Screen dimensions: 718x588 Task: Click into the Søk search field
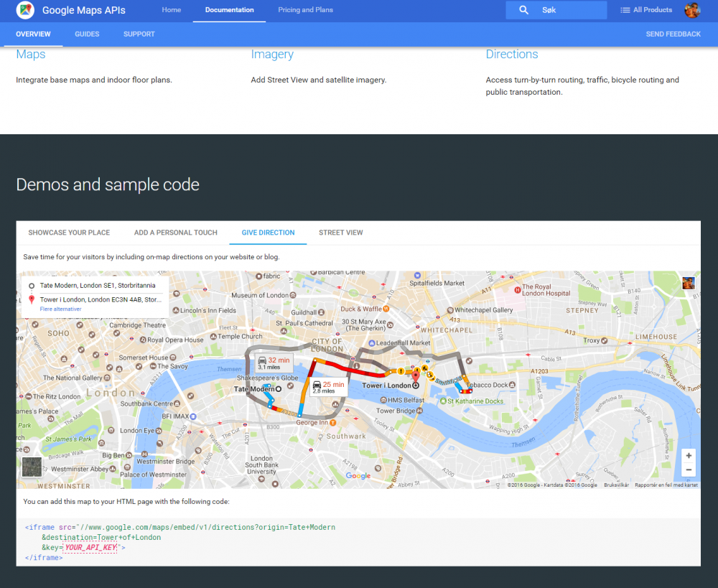click(567, 10)
